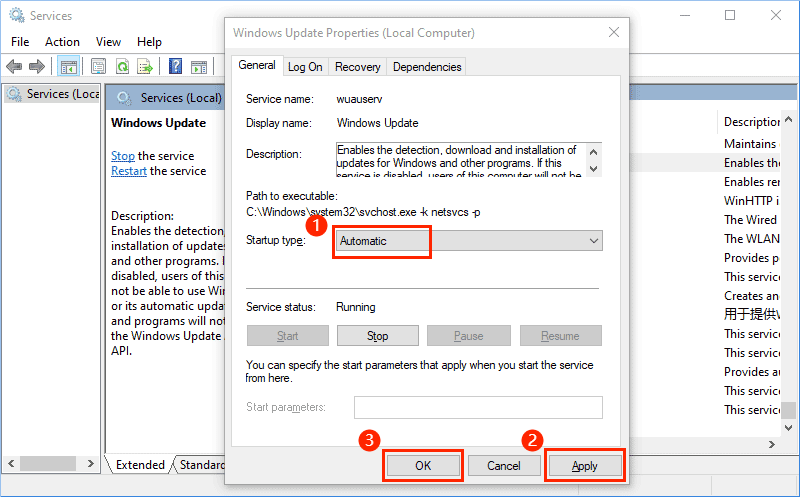Screen dimensions: 800x497
Task: Click the Stop the service link
Action: [x=123, y=156]
